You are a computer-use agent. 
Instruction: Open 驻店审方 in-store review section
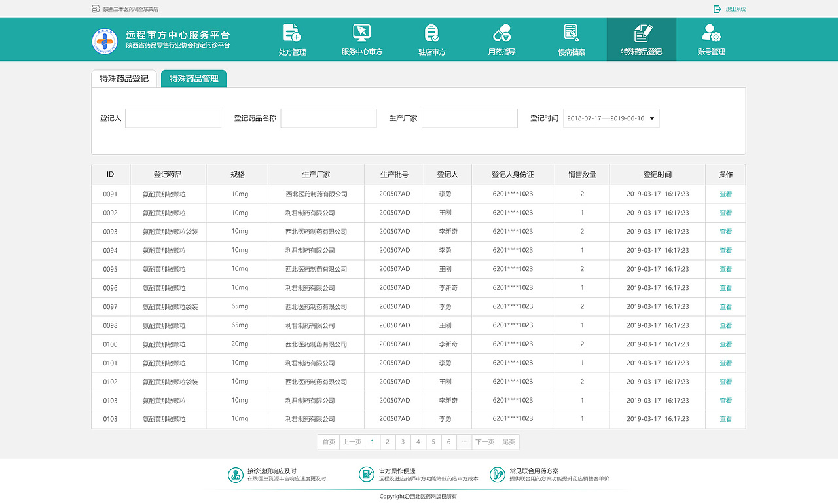pos(431,39)
